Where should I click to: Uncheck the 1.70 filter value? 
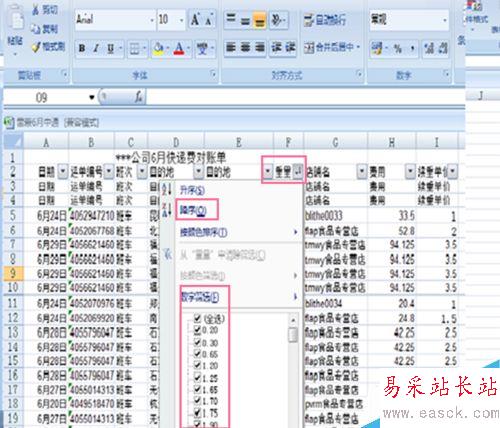[197, 400]
